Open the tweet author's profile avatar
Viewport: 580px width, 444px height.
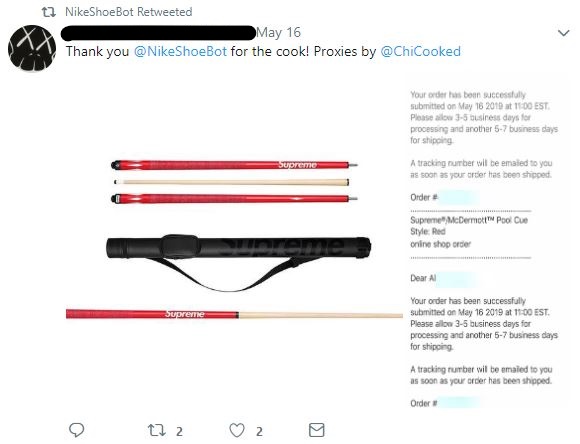(32, 48)
